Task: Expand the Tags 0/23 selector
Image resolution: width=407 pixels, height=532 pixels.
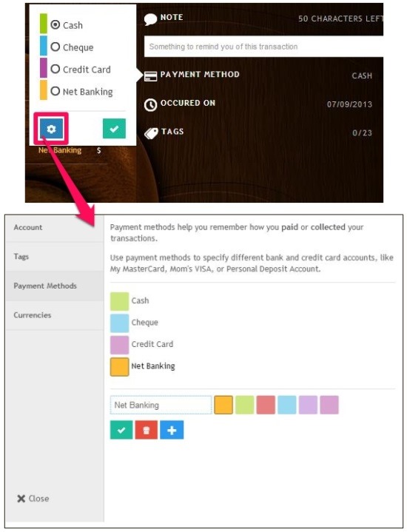Action: (x=362, y=132)
